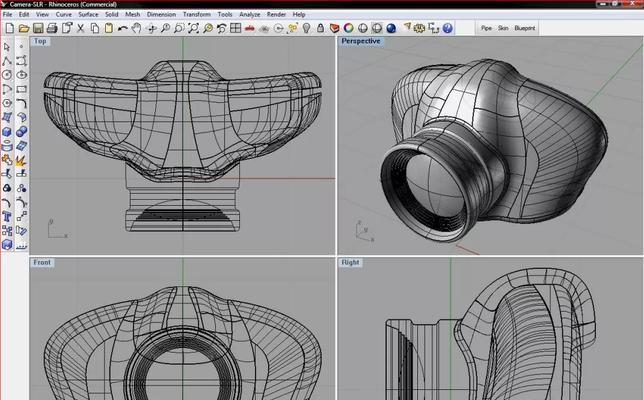This screenshot has height=400, width=644.
Task: Open Options with the gear icon
Action: (419, 28)
